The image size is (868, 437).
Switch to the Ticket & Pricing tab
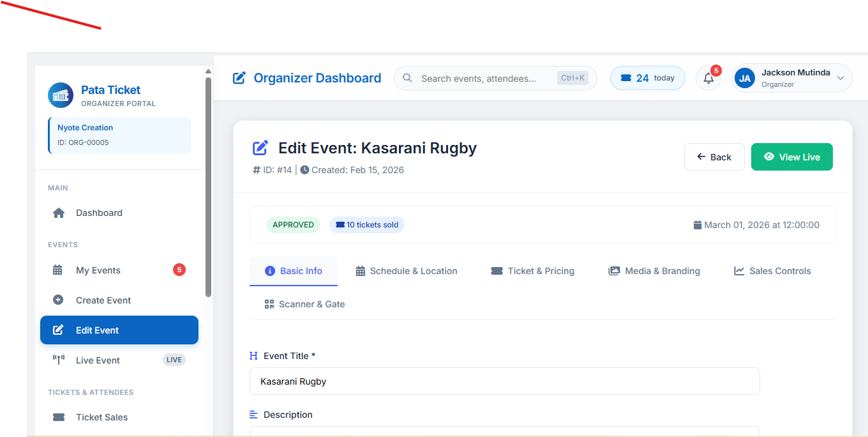[532, 270]
